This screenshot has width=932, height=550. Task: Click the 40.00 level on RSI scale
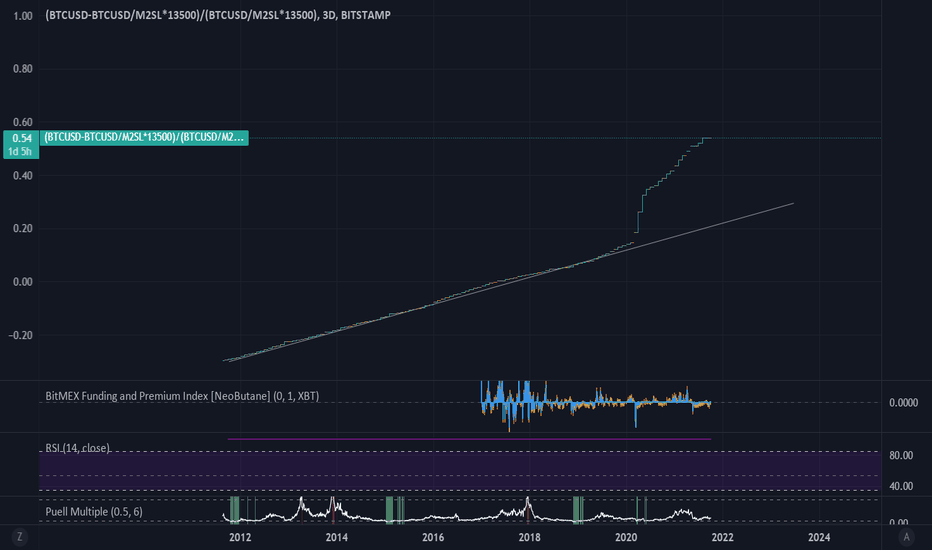point(901,486)
